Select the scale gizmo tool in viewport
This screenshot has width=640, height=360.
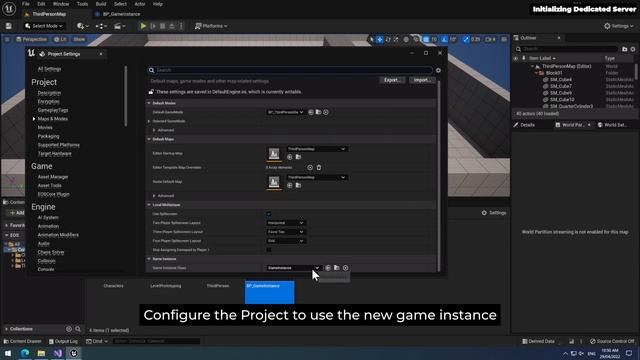[x=396, y=40]
